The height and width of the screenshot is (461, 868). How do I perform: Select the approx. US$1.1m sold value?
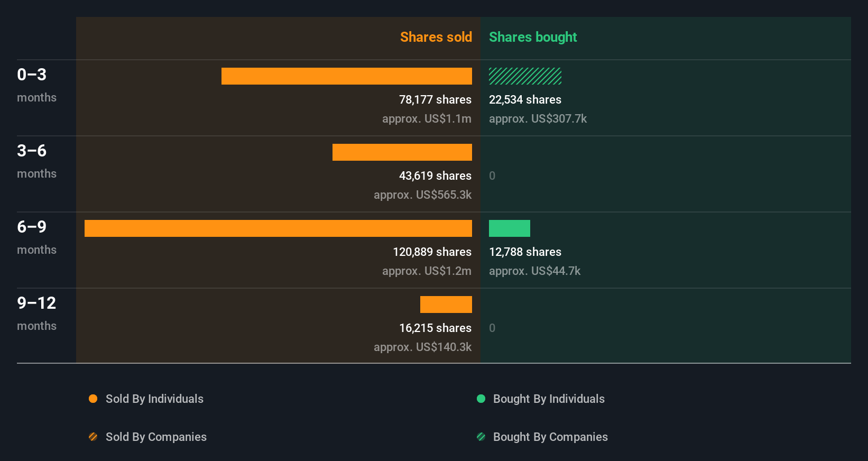[427, 118]
